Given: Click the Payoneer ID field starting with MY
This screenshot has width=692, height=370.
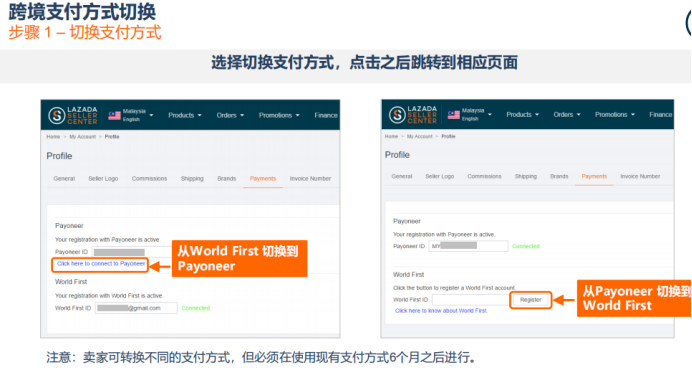Looking at the screenshot, I should (468, 246).
